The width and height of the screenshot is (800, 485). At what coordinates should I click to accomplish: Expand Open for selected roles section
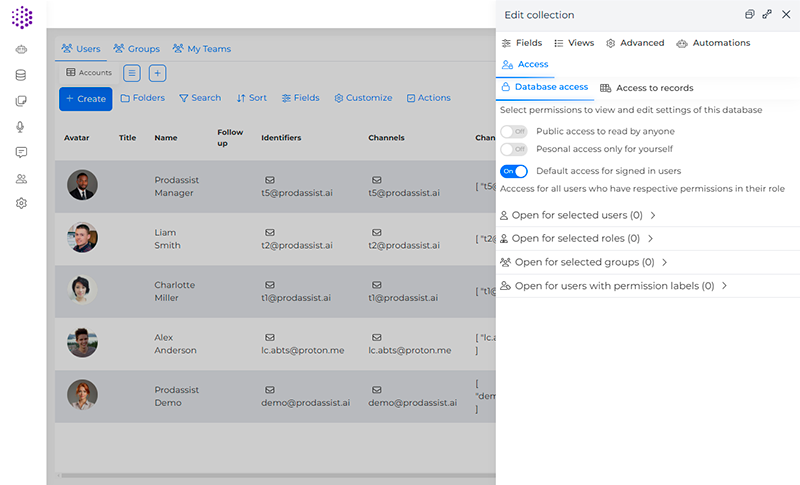point(576,239)
